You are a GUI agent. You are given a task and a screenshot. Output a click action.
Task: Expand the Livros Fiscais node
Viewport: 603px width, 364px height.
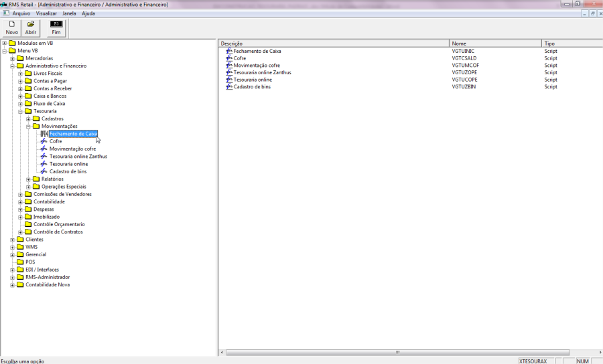point(20,74)
